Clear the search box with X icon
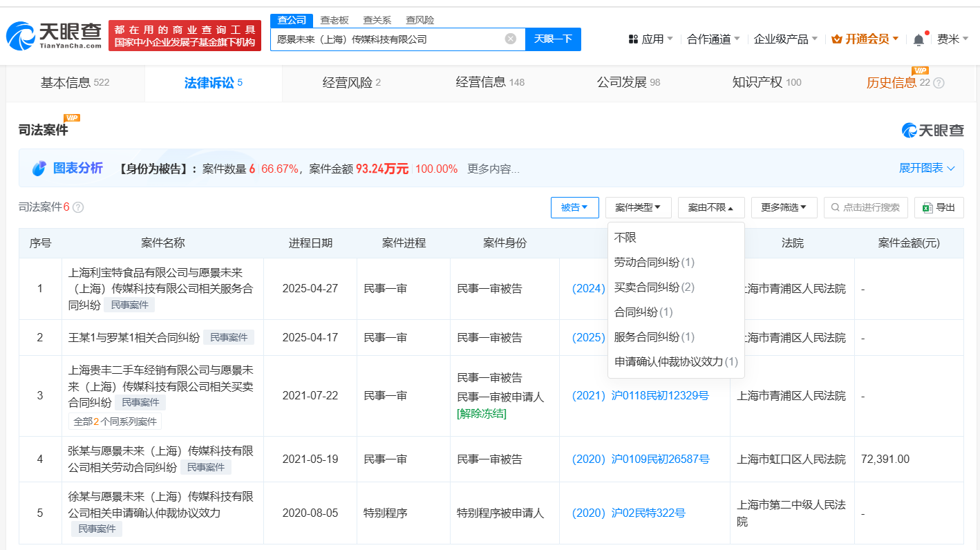980x550 pixels. pyautogui.click(x=511, y=39)
